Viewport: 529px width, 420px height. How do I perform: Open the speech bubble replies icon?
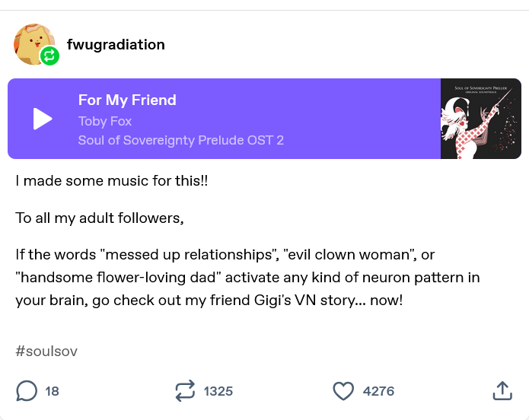tap(27, 391)
